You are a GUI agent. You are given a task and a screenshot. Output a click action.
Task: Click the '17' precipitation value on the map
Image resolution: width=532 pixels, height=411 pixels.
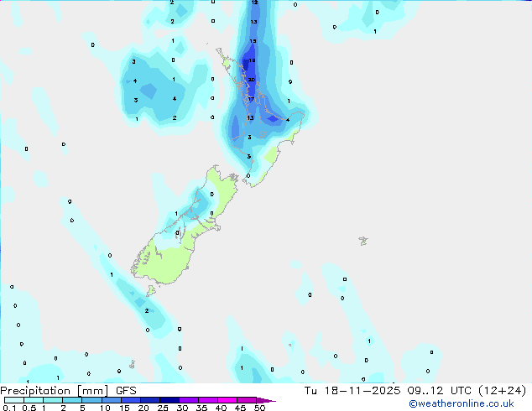[251, 99]
